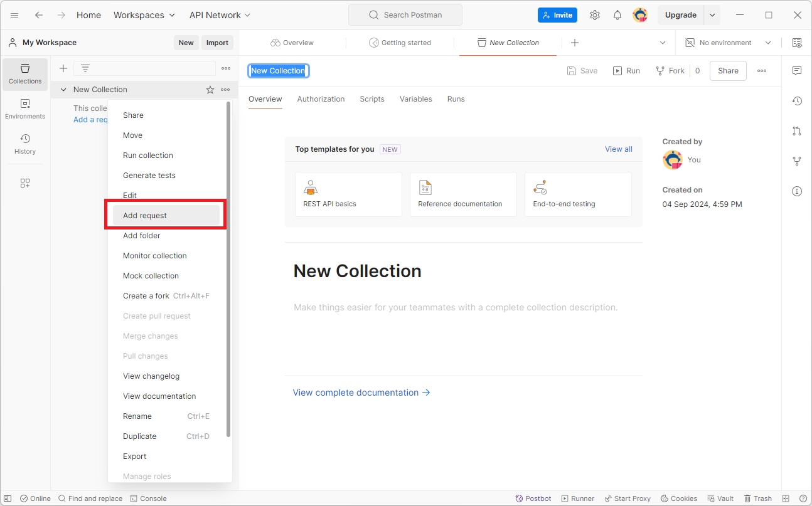Open the API Network dropdown
The width and height of the screenshot is (812, 506).
click(220, 15)
